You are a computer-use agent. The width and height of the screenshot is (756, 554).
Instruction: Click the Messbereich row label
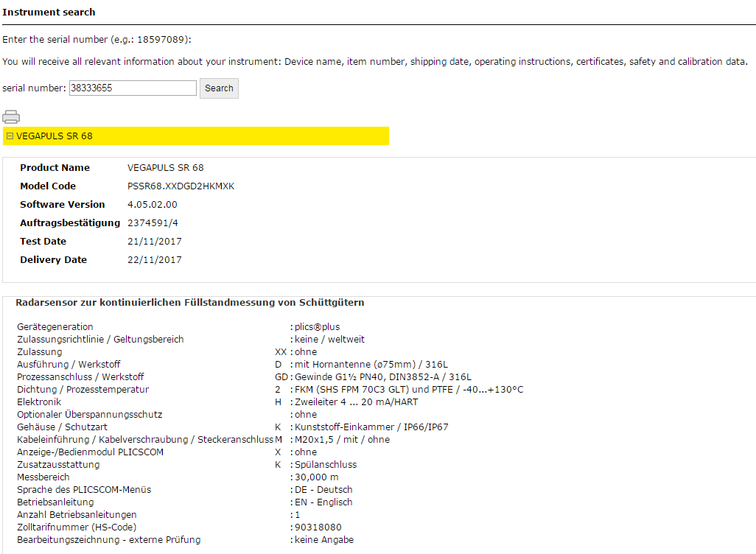tap(43, 477)
